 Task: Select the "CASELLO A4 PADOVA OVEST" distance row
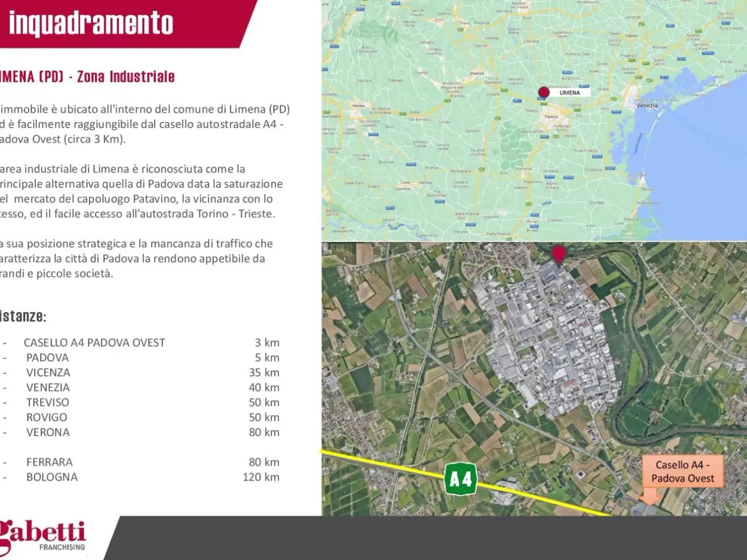(141, 342)
